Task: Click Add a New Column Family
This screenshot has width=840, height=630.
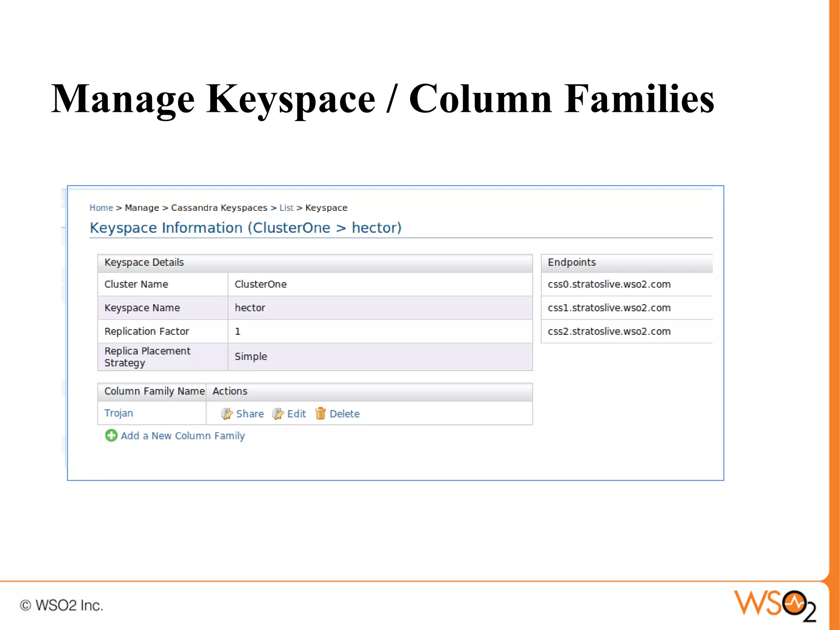Action: [x=183, y=436]
